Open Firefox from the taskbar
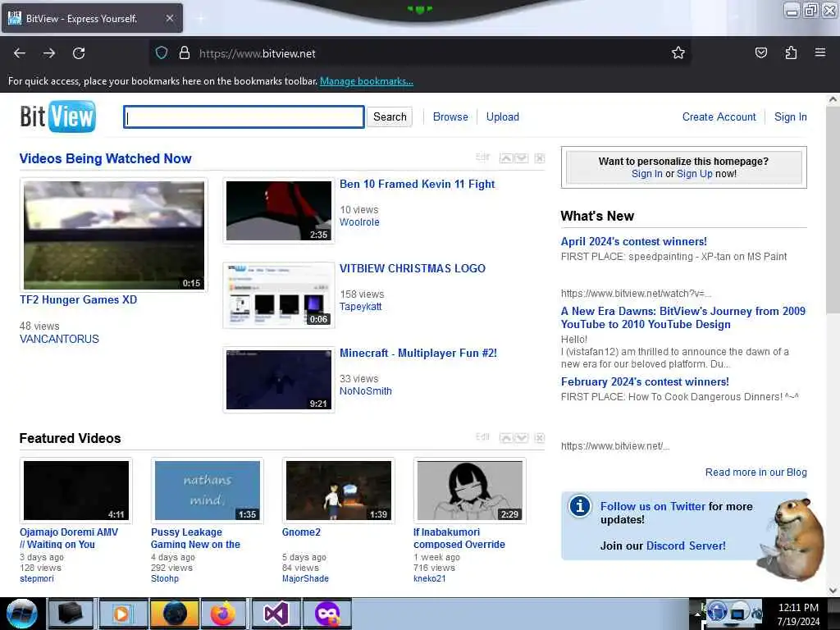 pos(225,614)
